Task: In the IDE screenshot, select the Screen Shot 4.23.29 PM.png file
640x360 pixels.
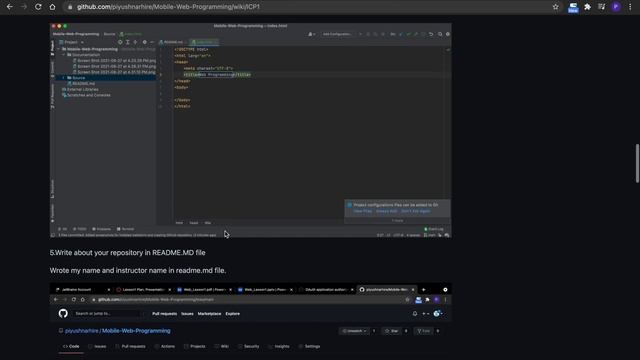Action: tap(114, 60)
